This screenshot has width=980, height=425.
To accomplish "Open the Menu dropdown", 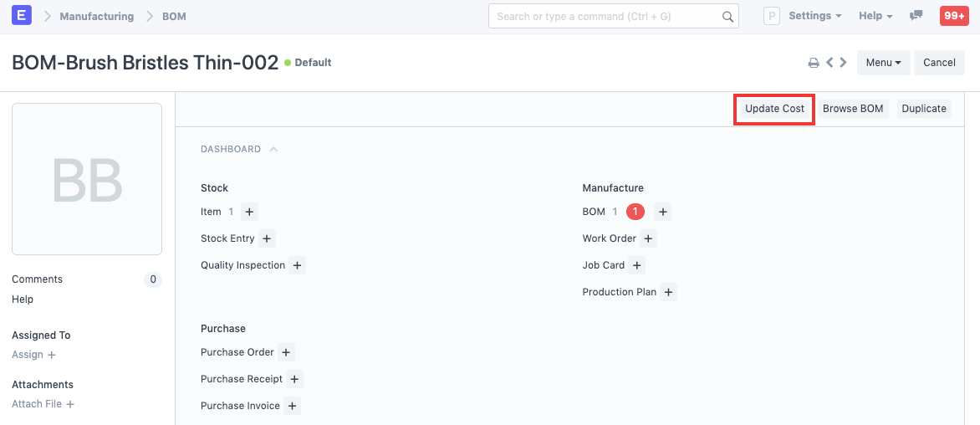I will click(883, 63).
